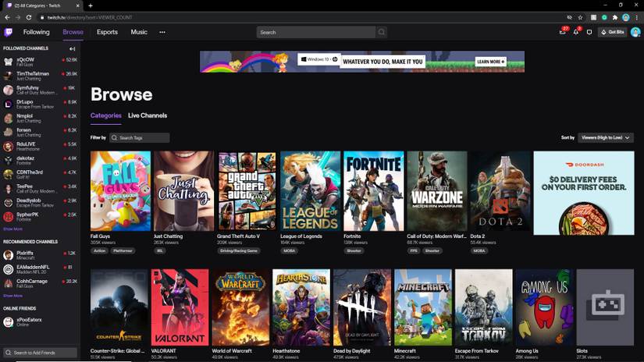Reload the page in the browser
This screenshot has height=362, width=644.
(29, 17)
